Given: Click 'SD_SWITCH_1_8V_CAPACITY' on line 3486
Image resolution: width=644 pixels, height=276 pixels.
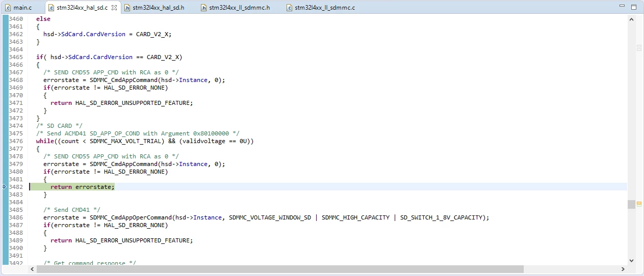Looking at the screenshot, I should 441,217.
